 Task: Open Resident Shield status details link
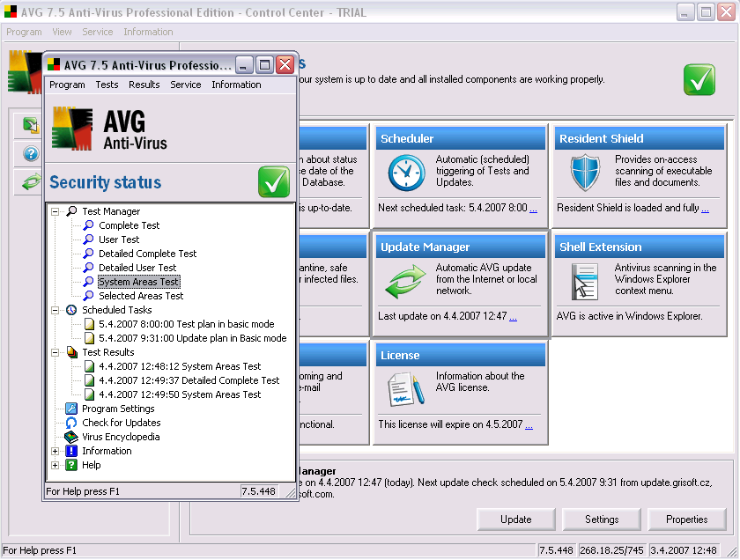[705, 209]
